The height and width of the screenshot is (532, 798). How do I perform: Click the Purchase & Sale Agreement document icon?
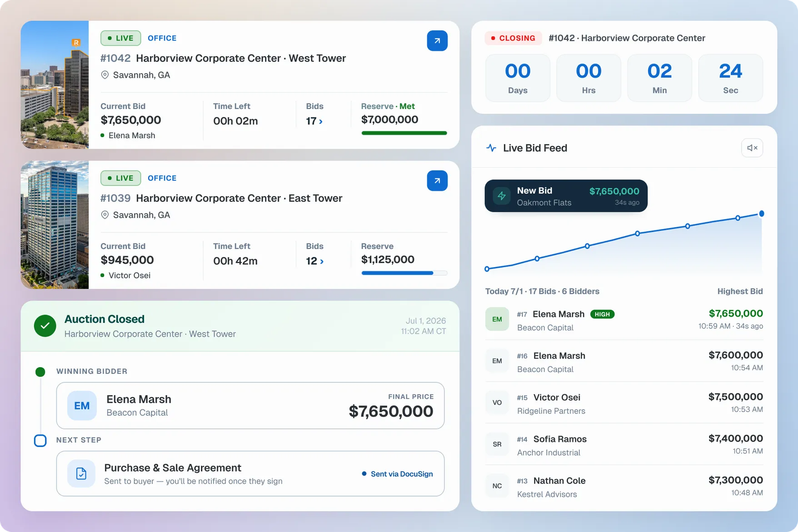(x=81, y=473)
